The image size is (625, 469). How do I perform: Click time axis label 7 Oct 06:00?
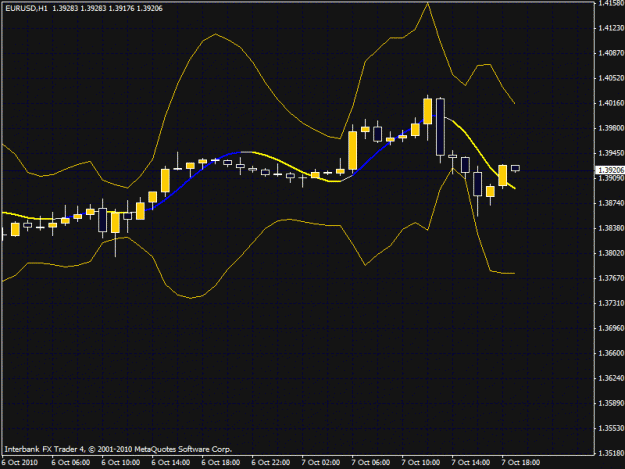(371, 463)
